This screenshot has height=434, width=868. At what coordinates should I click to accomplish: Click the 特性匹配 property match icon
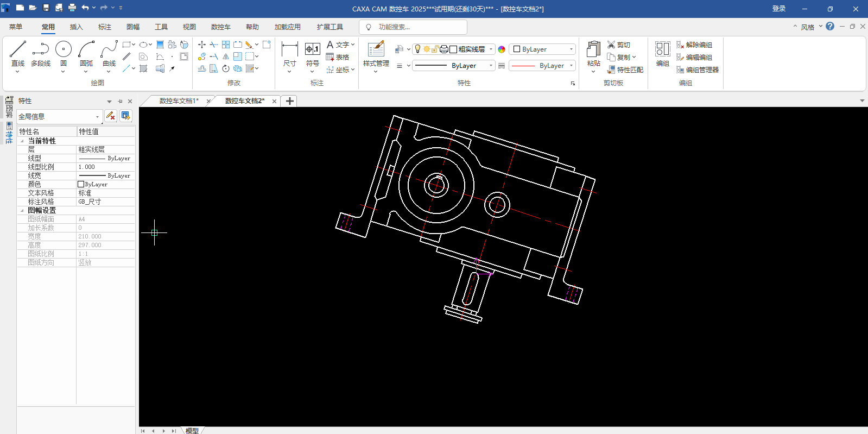coord(611,70)
